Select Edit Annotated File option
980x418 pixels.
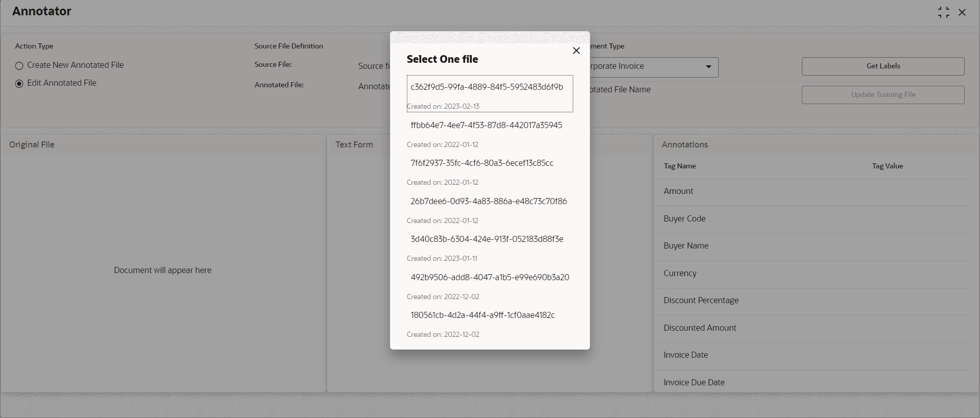pos(56,83)
